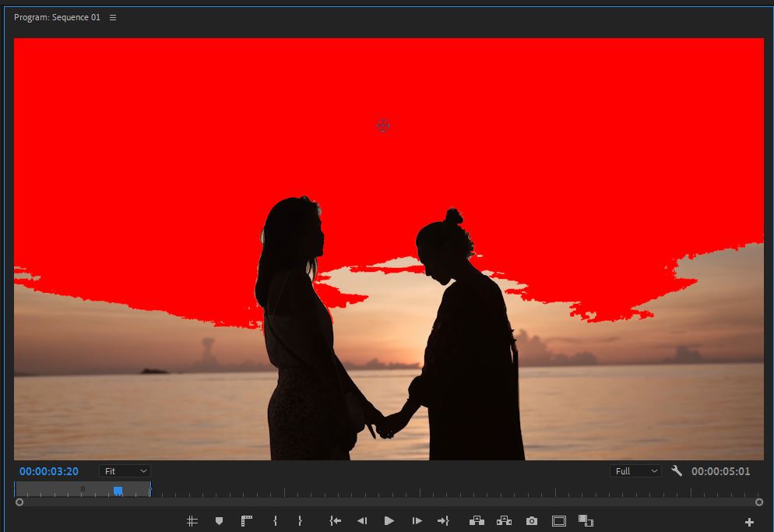
Task: Open Program monitor settings with the wrench icon
Action: (677, 470)
